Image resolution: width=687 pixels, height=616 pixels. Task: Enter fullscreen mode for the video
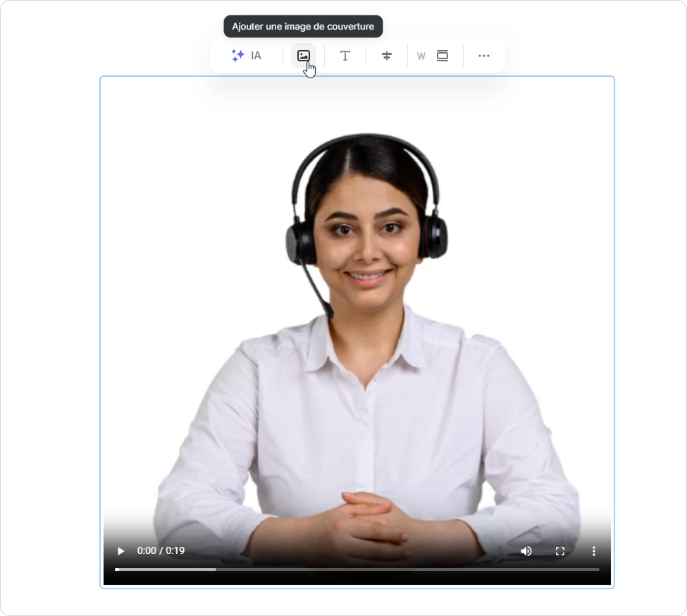pos(560,550)
